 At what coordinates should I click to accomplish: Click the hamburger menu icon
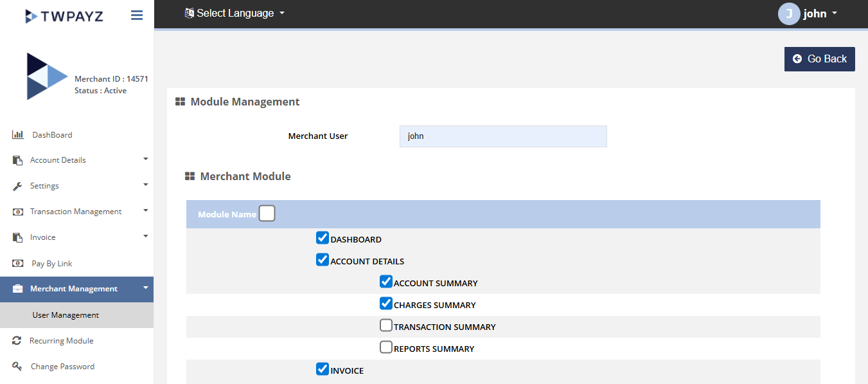tap(137, 15)
